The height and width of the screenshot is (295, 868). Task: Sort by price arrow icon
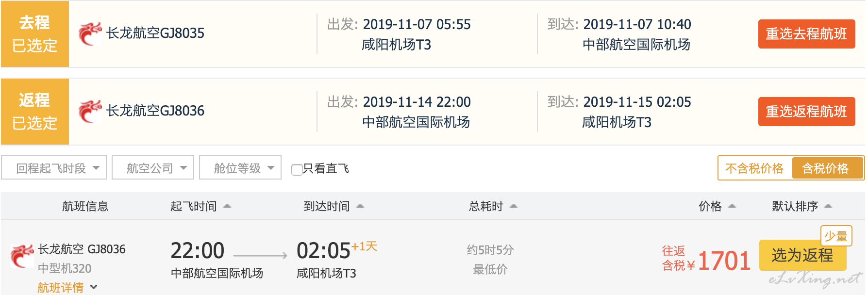click(732, 206)
